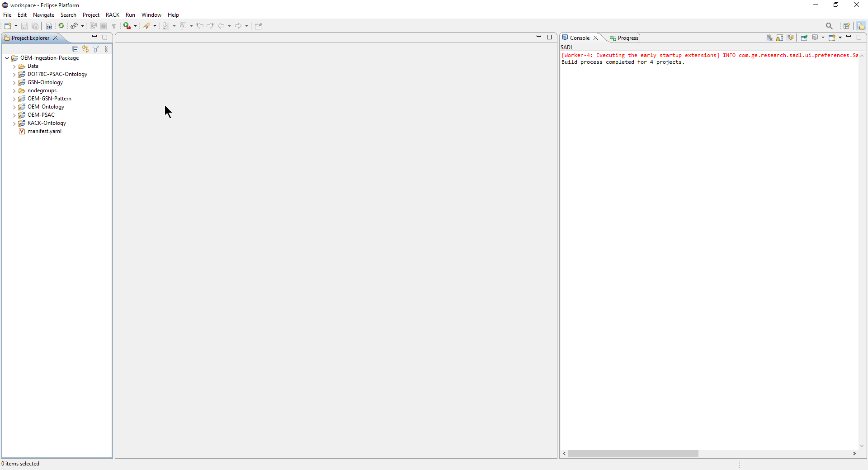Expand the OEM-GSN-Pattern project
868x470 pixels.
14,99
